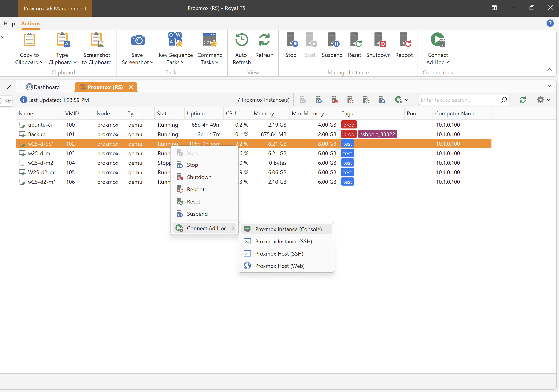Select Proxmox Instance (SSH) submenu item
The width and height of the screenshot is (559, 392).
coord(286,241)
